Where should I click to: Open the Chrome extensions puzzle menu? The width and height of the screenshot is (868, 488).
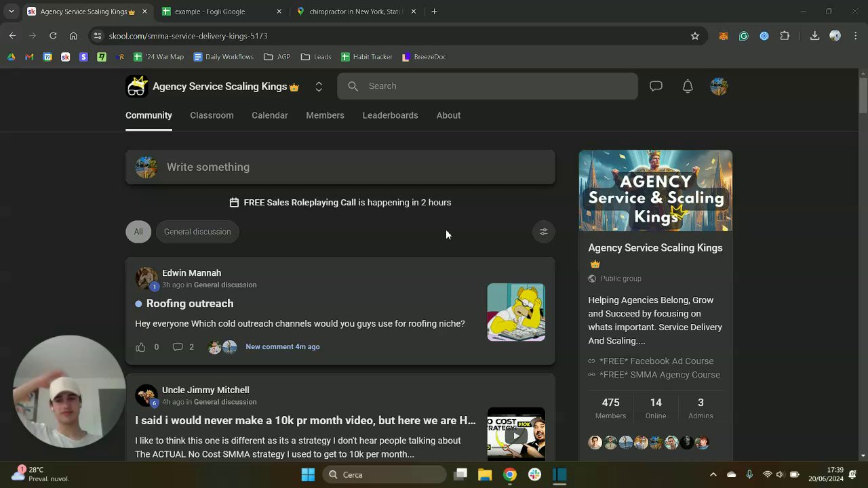click(x=785, y=36)
